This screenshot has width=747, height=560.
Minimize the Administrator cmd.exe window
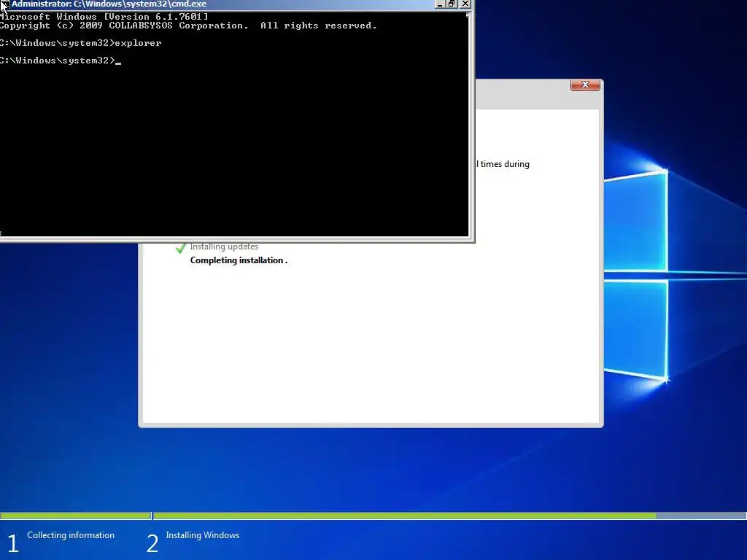point(440,4)
